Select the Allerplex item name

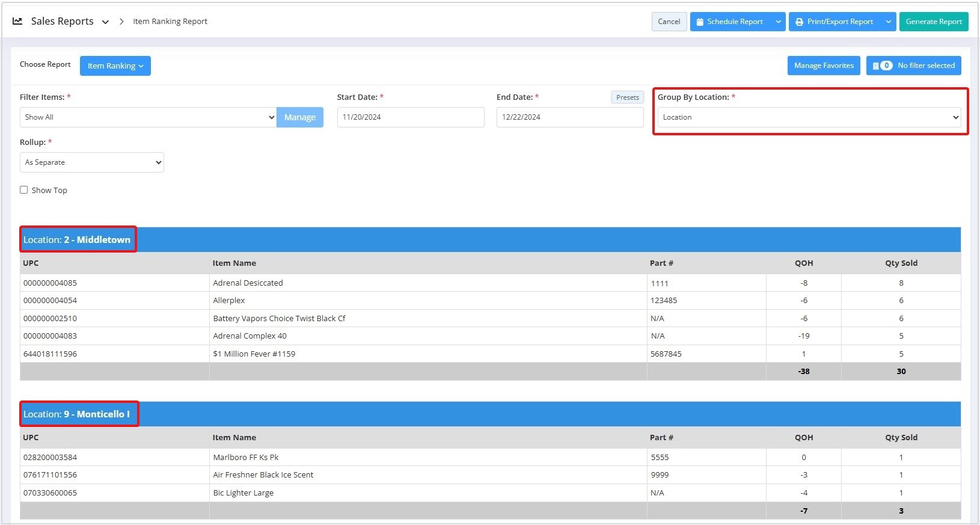(229, 300)
